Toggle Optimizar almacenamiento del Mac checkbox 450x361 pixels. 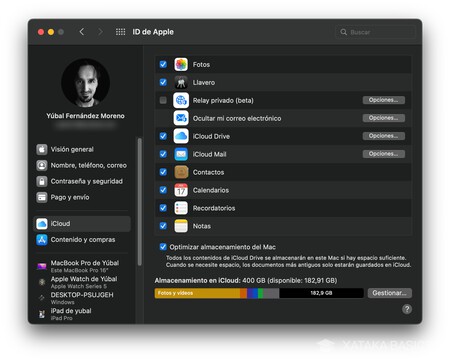click(163, 247)
